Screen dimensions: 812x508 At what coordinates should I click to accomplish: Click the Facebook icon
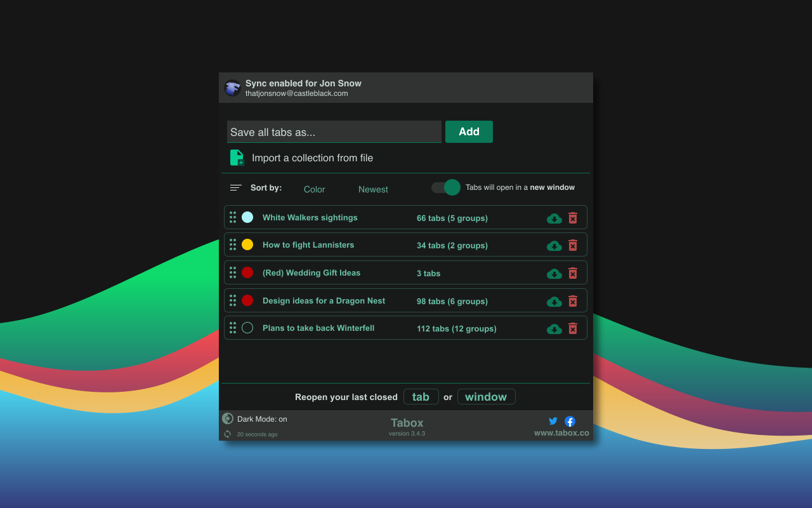click(570, 421)
